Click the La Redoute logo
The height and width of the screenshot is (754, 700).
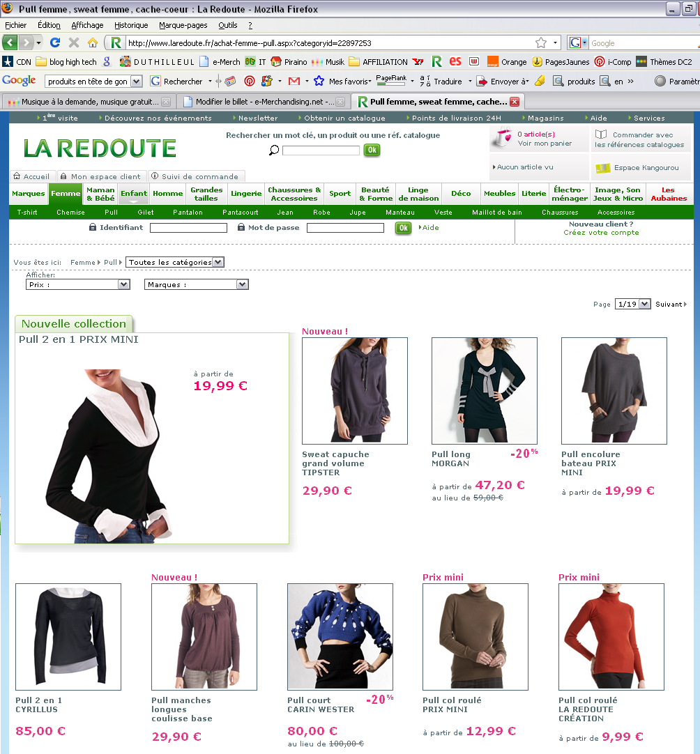click(100, 148)
